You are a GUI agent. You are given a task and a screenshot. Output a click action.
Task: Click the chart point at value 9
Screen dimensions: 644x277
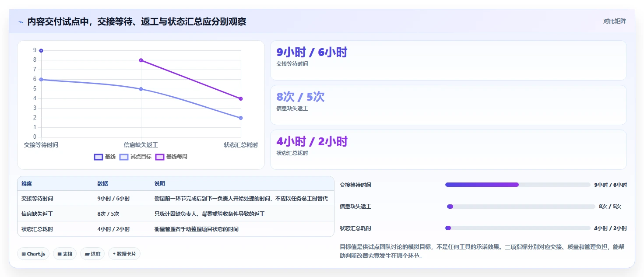[x=41, y=51]
